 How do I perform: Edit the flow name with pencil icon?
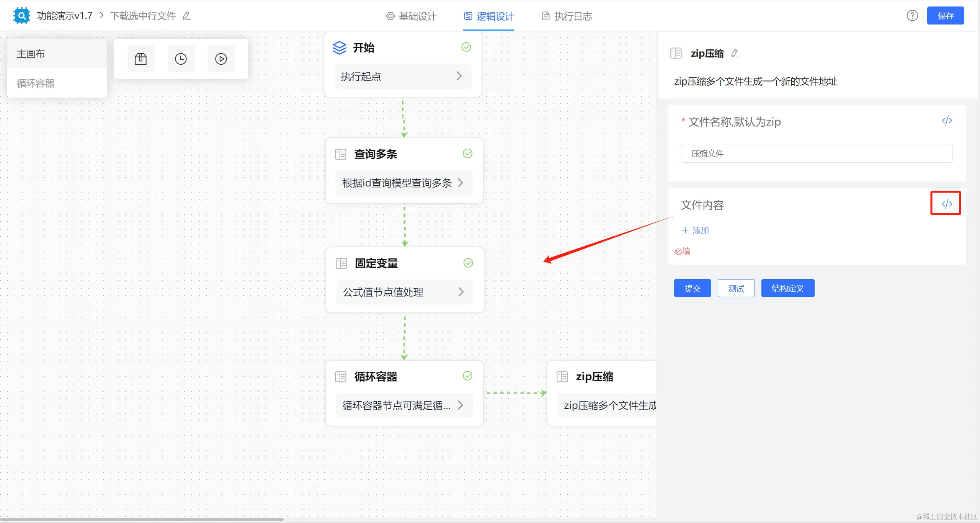coord(186,16)
